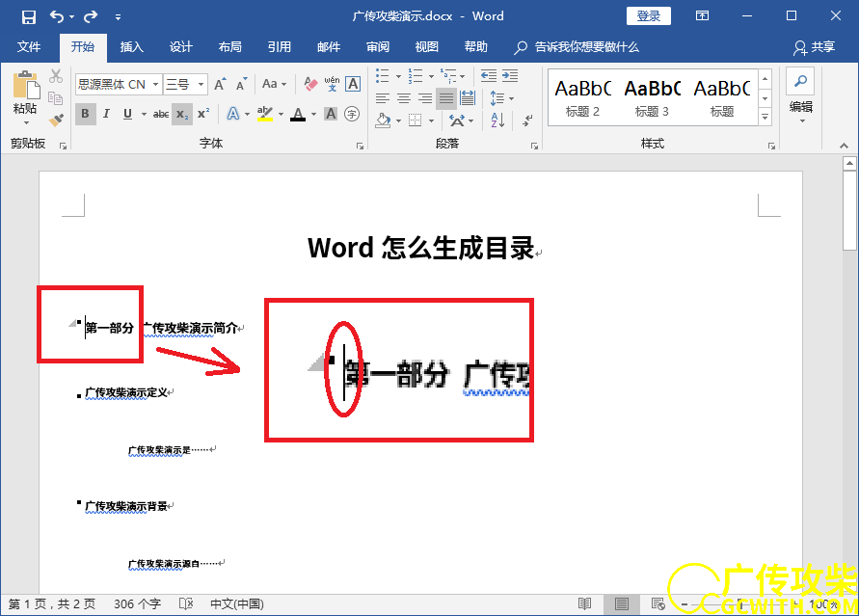Collapse the ribbon with the up chevron
This screenshot has width=859, height=616.
[x=845, y=146]
